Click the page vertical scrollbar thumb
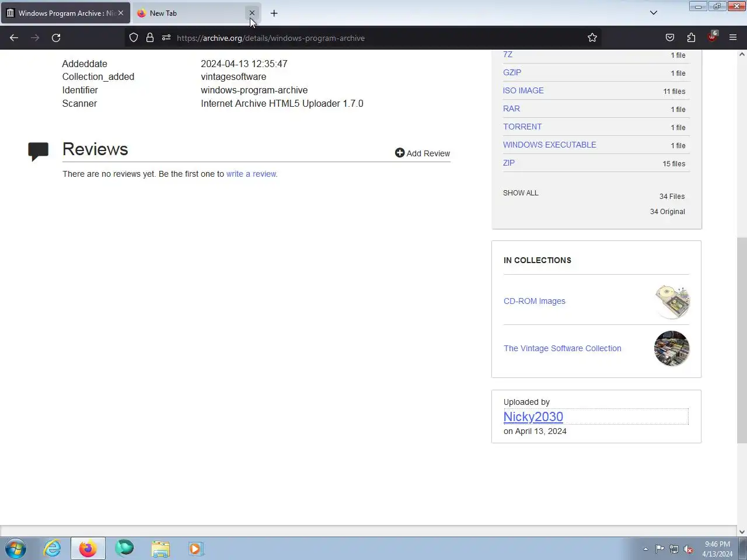This screenshot has height=560, width=747. [742, 340]
